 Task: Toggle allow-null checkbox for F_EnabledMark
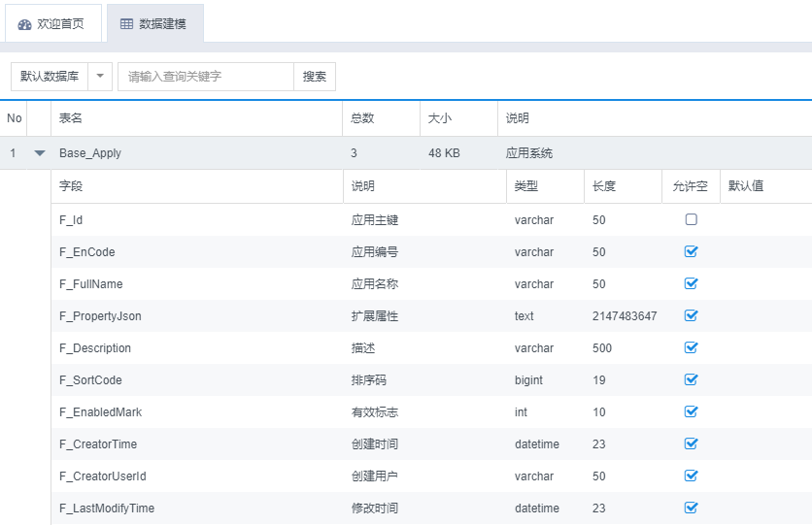[x=691, y=411]
